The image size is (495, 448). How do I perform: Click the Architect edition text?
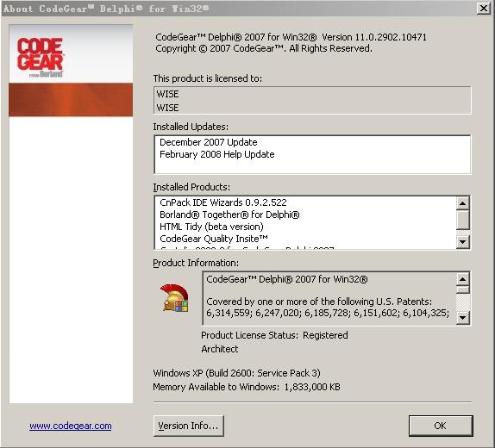pyautogui.click(x=220, y=349)
